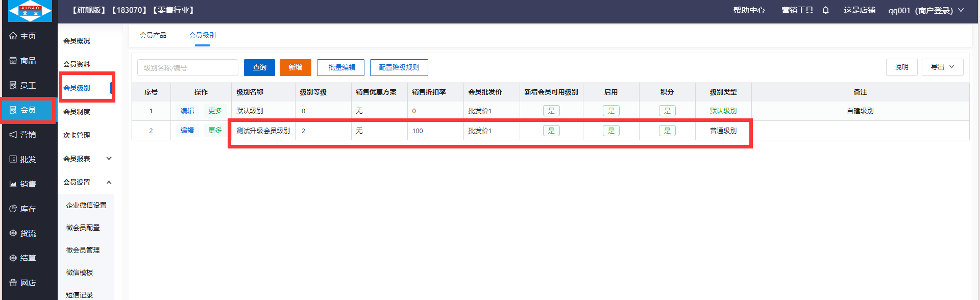Toggle 积分 tag for 默认级别 row
Image resolution: width=980 pixels, height=300 pixels.
pos(667,111)
